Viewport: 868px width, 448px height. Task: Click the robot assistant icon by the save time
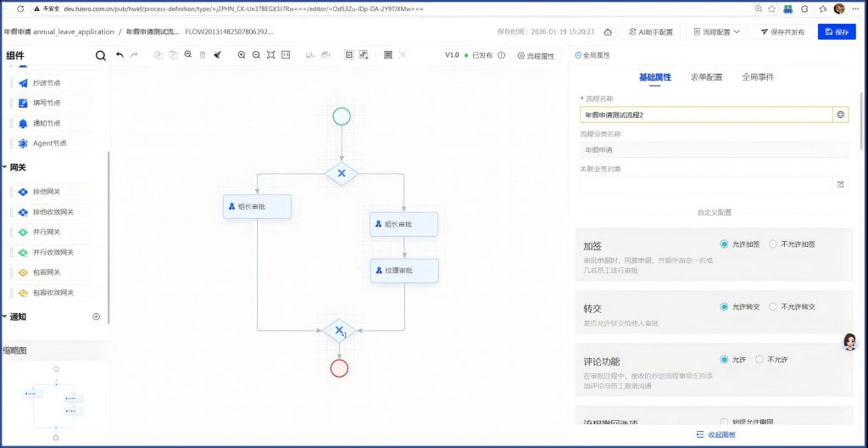pos(608,32)
